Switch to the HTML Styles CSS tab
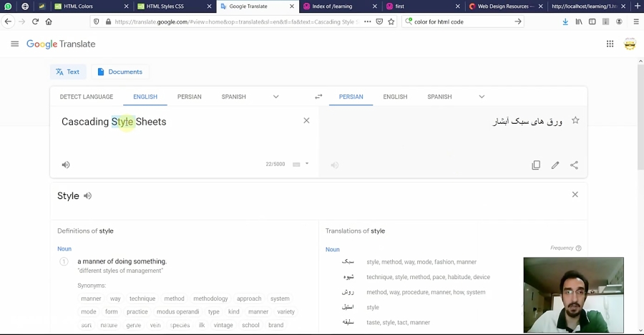Viewport: 644px width, 335px height. point(175,6)
